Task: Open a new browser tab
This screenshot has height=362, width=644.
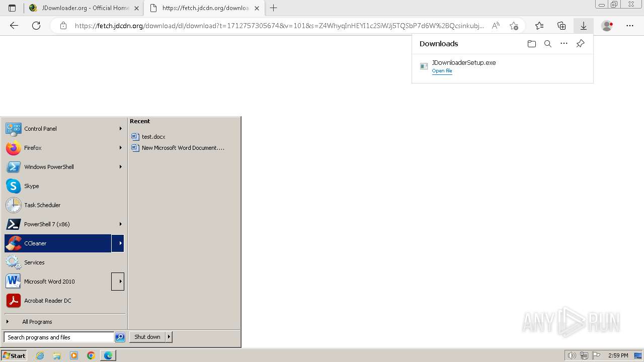Action: click(x=274, y=8)
